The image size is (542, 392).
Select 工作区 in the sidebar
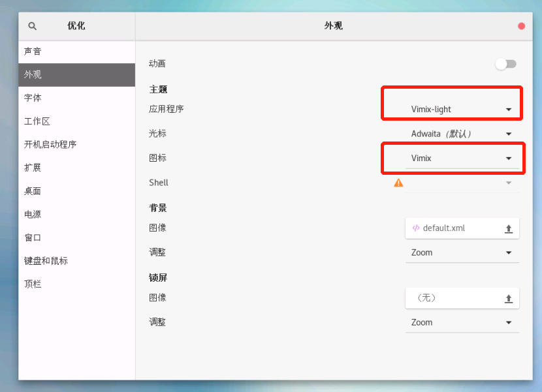click(x=77, y=121)
